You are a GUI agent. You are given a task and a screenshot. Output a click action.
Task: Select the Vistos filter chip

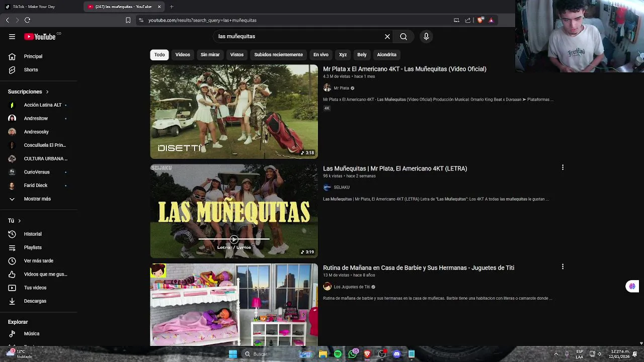pos(237,55)
